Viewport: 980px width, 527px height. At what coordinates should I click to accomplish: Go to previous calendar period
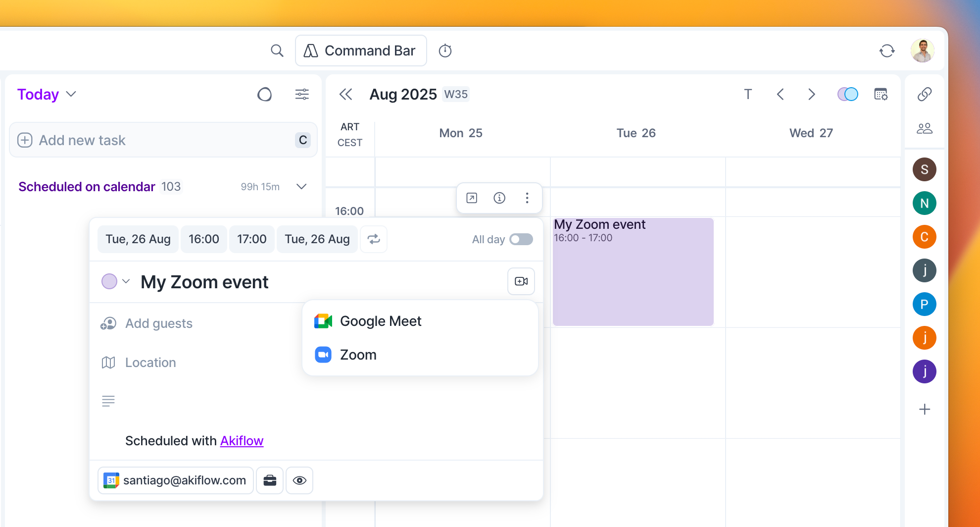pos(781,94)
